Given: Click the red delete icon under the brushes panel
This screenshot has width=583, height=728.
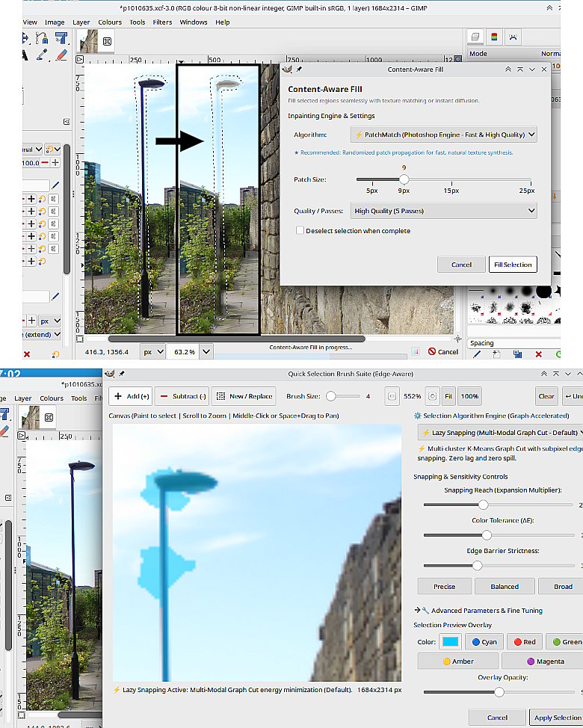Looking at the screenshot, I should (x=538, y=354).
